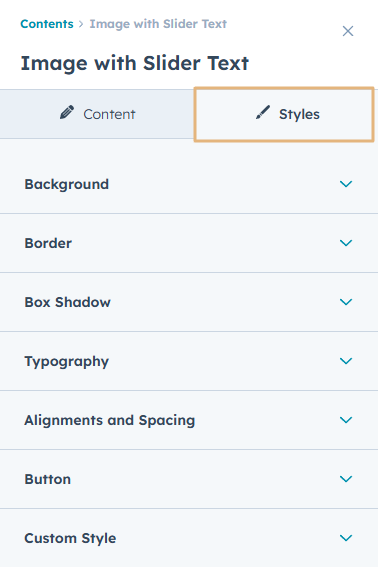
Task: Click the Border section chevron icon
Action: coord(346,243)
